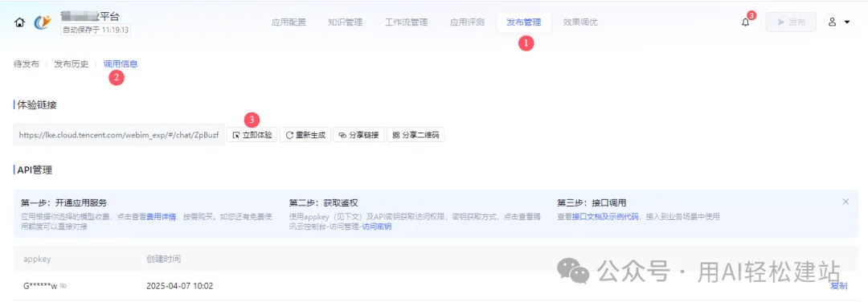Screen dimensions: 868x306
Task: Click the 分享链接 button
Action: [358, 134]
